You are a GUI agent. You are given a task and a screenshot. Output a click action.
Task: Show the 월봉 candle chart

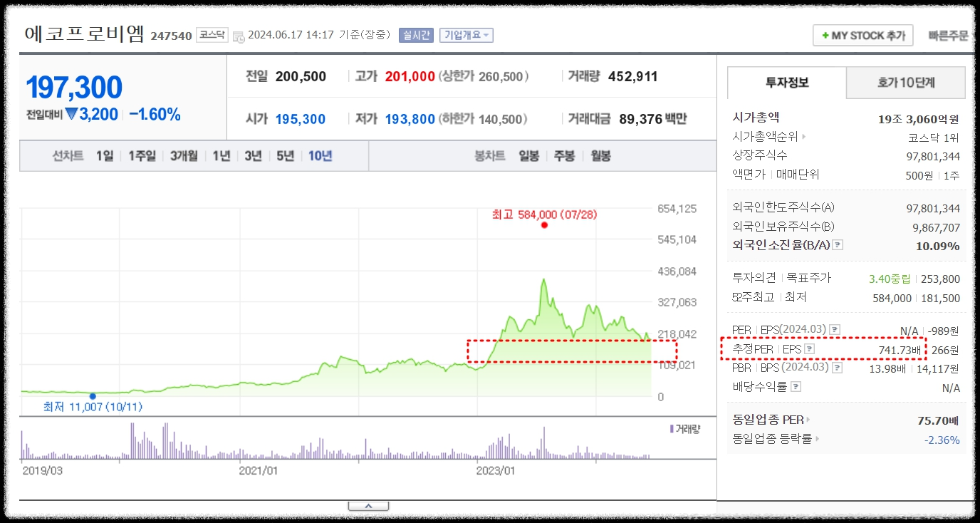point(600,156)
